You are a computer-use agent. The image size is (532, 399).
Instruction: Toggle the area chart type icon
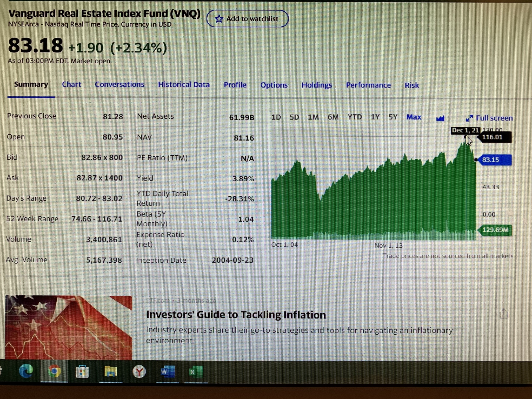coord(440,118)
